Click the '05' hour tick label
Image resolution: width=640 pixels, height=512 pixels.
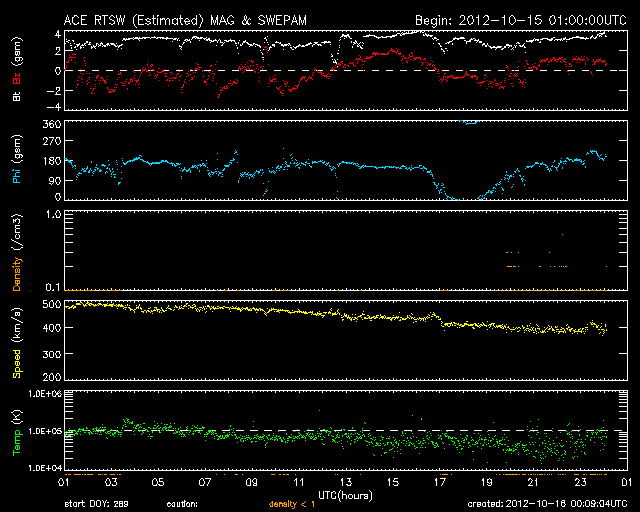[158, 483]
